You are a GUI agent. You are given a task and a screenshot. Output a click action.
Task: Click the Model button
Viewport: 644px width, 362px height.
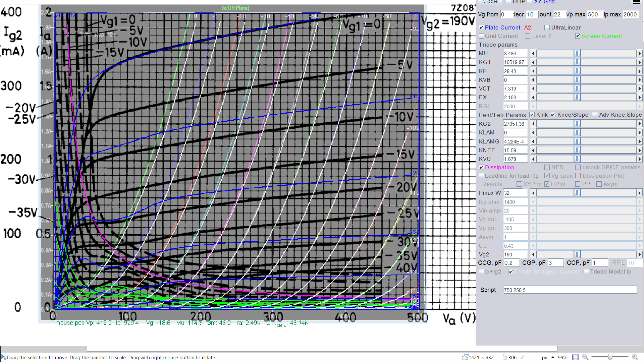[490, 2]
